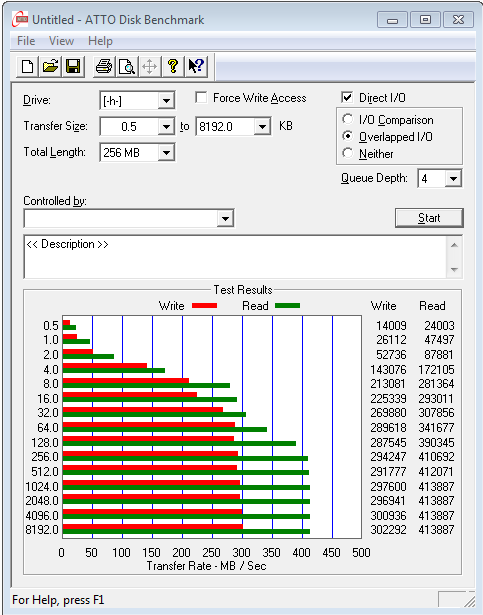
Task: Enable the Force Write Access checkbox
Action: tap(201, 98)
